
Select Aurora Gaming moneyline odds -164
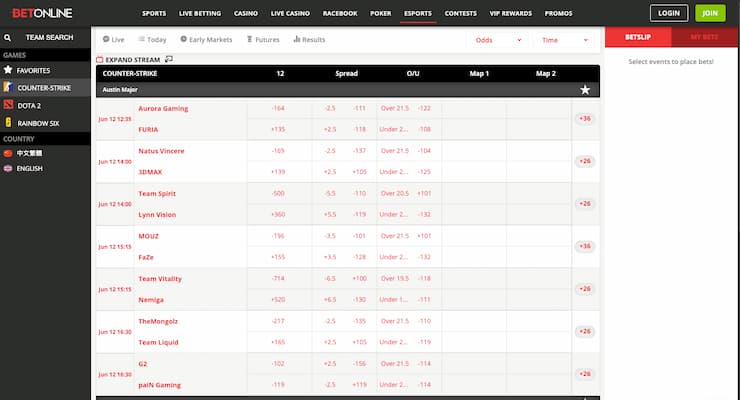coord(279,108)
